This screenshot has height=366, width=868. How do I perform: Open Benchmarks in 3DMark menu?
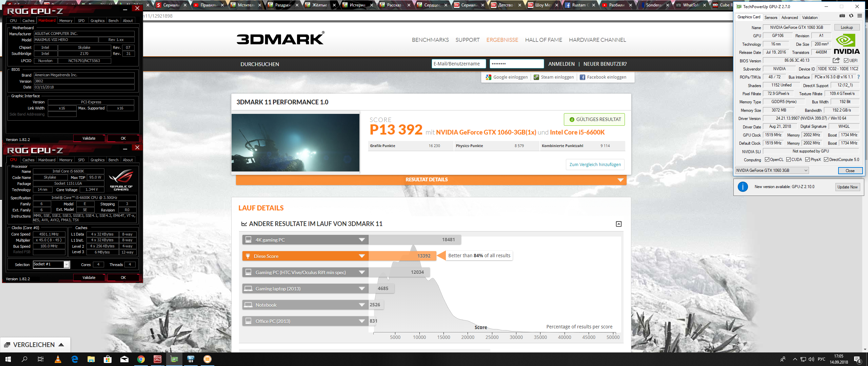point(430,40)
